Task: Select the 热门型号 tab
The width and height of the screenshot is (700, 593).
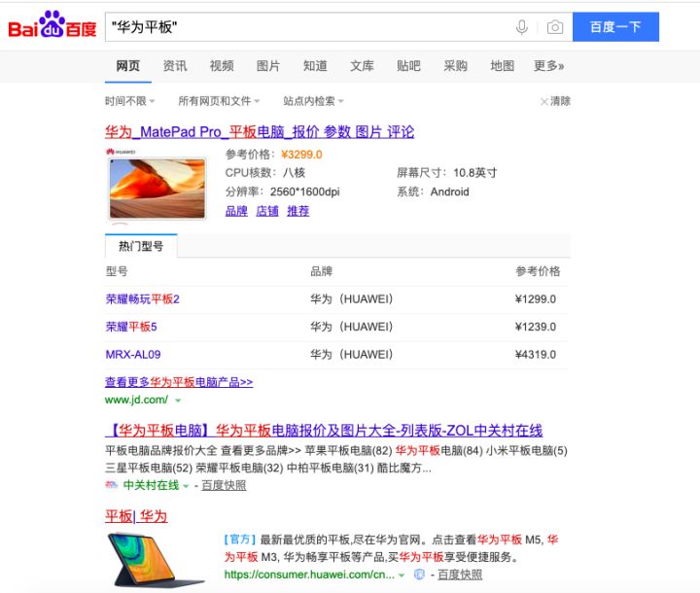Action: click(141, 246)
